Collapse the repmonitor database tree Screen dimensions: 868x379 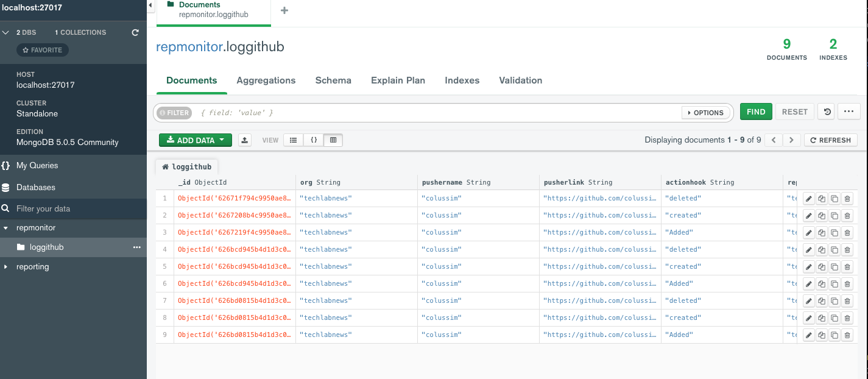[x=5, y=228]
